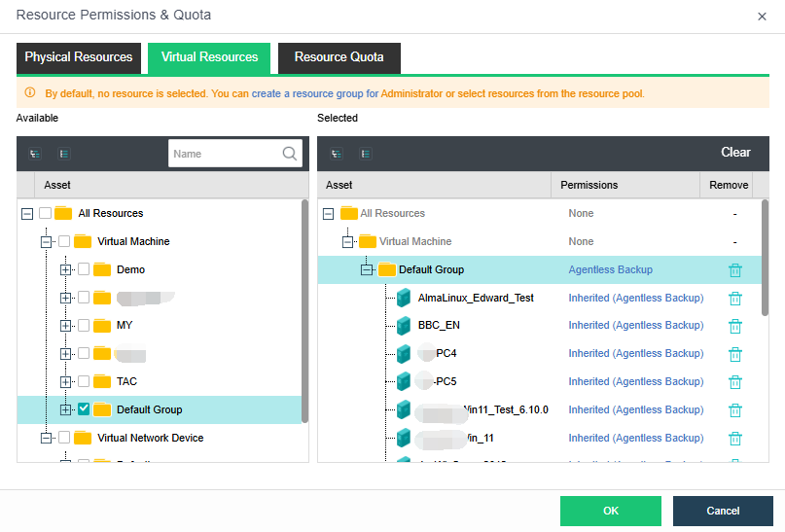Collapse Default Group in the Selected tree
The image size is (785, 532).
click(x=367, y=270)
